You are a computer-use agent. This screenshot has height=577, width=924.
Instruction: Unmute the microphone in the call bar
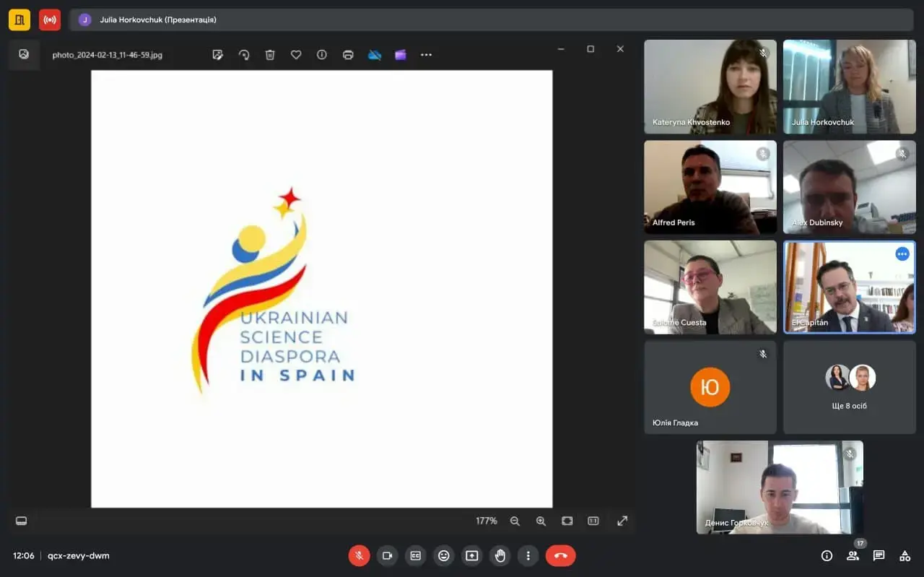pyautogui.click(x=359, y=555)
